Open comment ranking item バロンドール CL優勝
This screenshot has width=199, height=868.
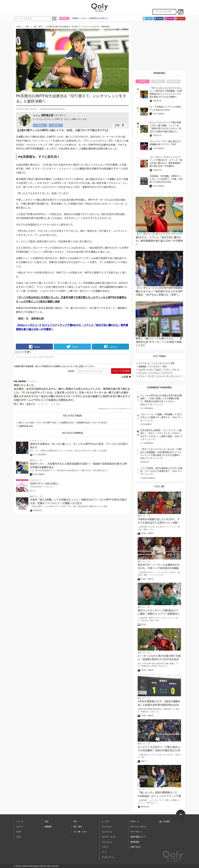[161, 417]
